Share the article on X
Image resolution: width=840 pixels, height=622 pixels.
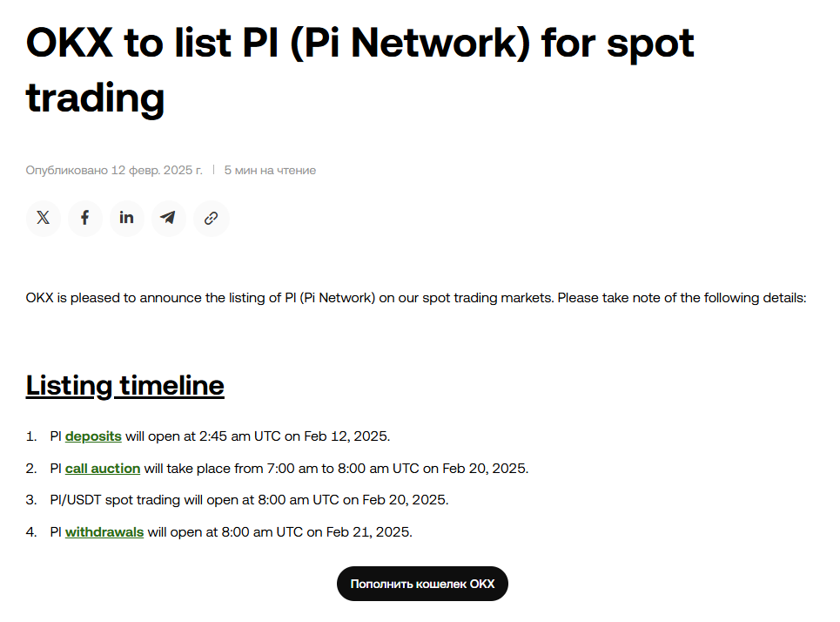click(x=43, y=218)
